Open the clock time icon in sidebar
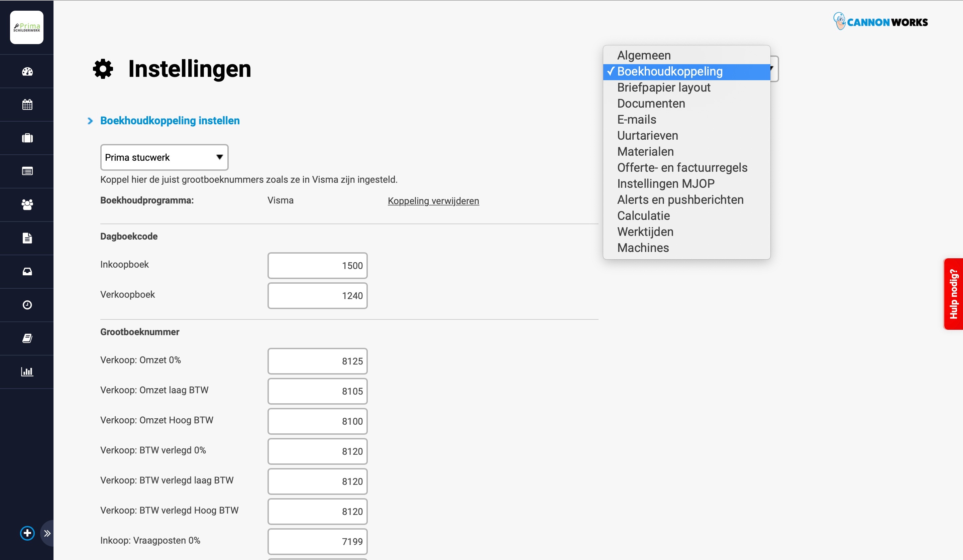 [27, 305]
